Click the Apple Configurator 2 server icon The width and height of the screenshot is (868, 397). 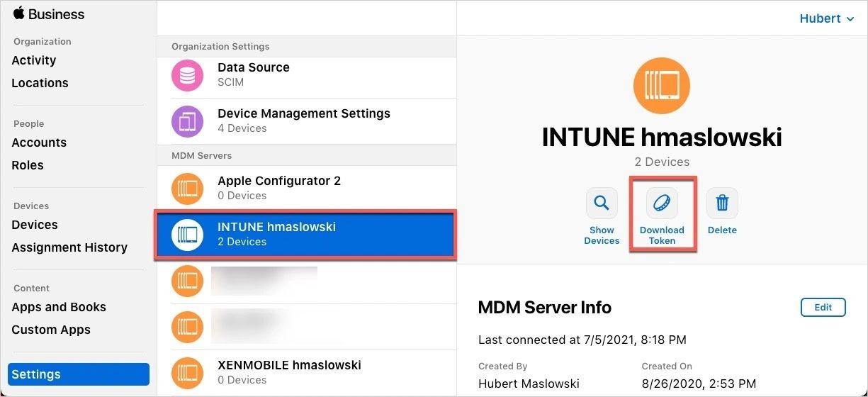(x=188, y=188)
